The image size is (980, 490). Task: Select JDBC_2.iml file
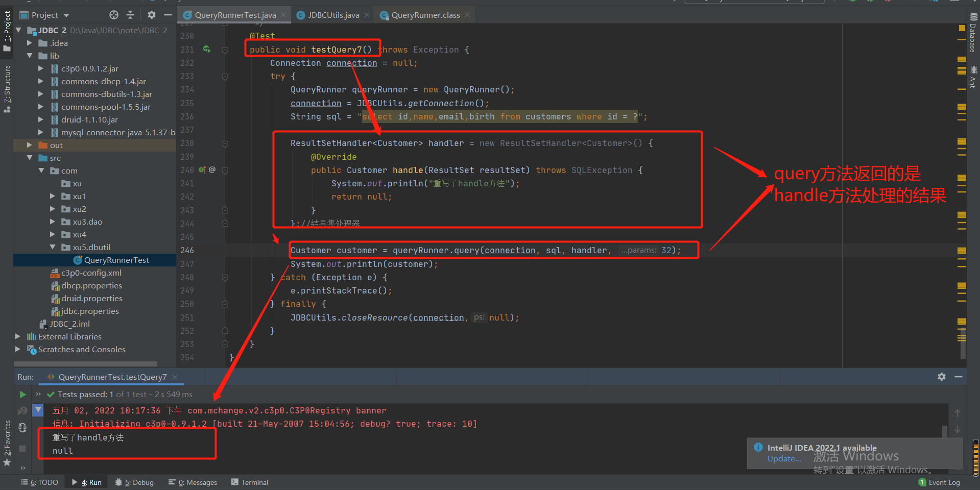(x=69, y=324)
